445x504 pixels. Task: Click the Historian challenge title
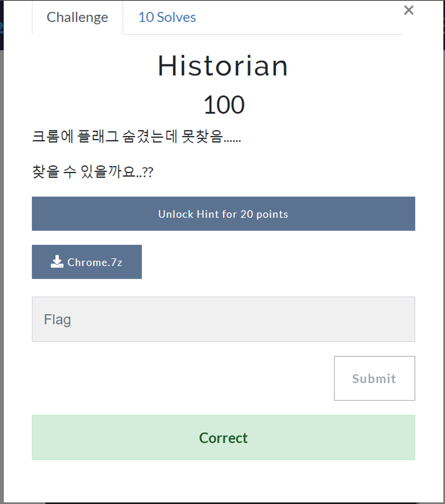pos(223,66)
